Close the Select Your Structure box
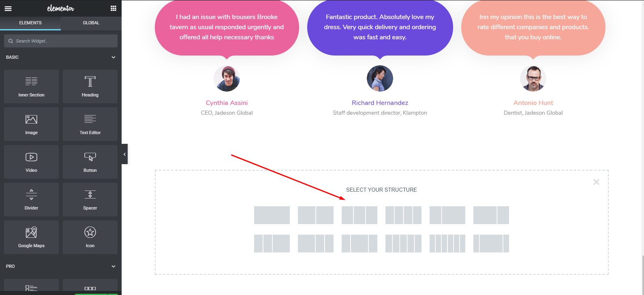This screenshot has height=295, width=644. point(596,182)
